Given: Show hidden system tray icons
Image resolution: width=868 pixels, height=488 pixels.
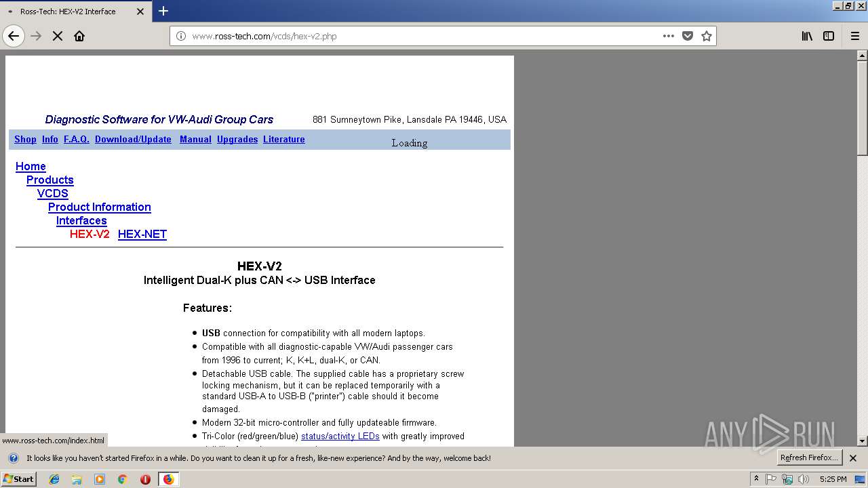Looking at the screenshot, I should click(756, 479).
